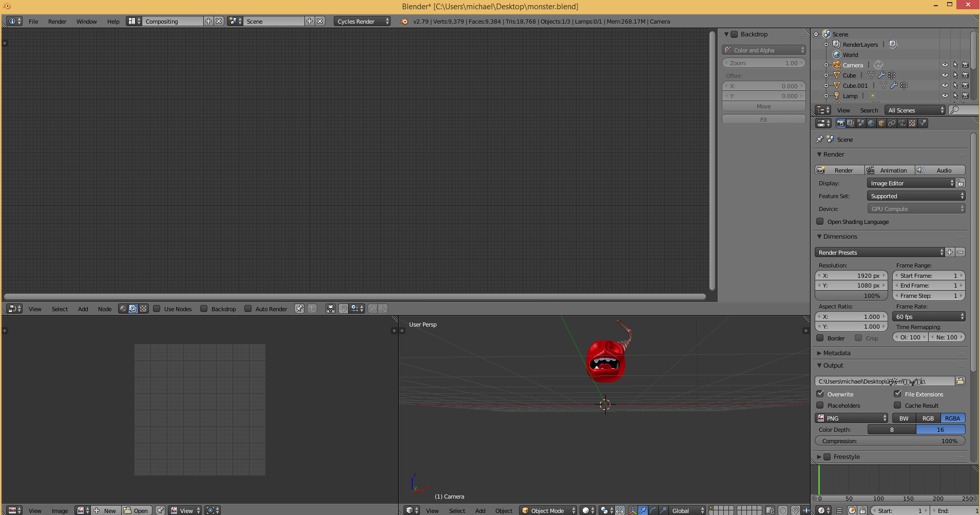The image size is (980, 515).
Task: Click the Animation render button
Action: pyautogui.click(x=890, y=170)
